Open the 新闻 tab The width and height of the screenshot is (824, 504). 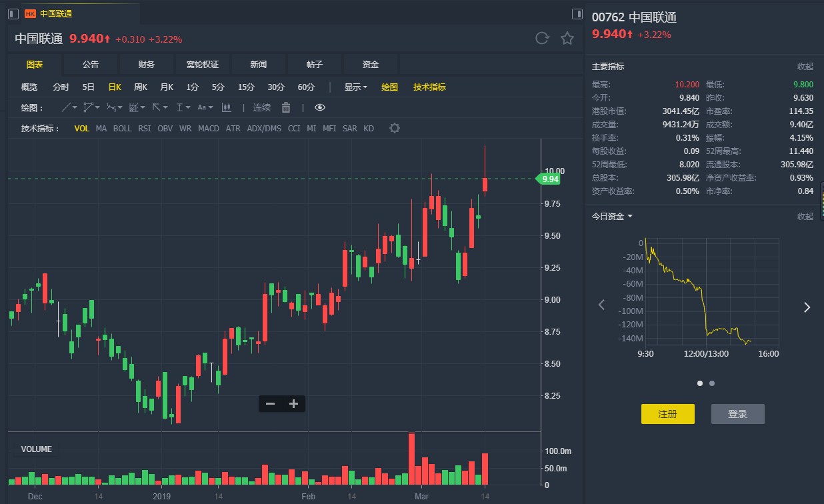point(259,65)
